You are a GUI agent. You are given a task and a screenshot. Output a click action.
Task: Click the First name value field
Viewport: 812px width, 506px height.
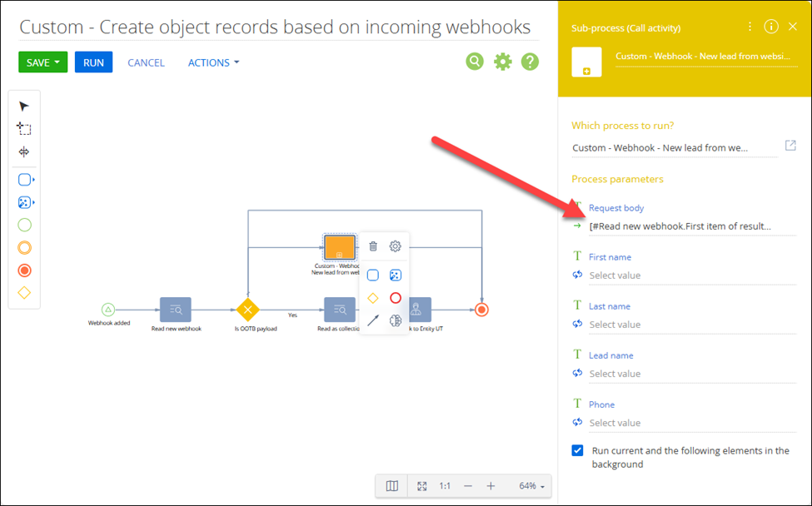click(679, 275)
